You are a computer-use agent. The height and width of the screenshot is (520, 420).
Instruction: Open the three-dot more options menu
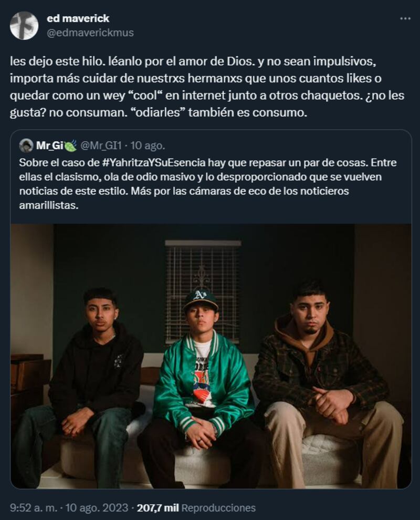(x=405, y=18)
